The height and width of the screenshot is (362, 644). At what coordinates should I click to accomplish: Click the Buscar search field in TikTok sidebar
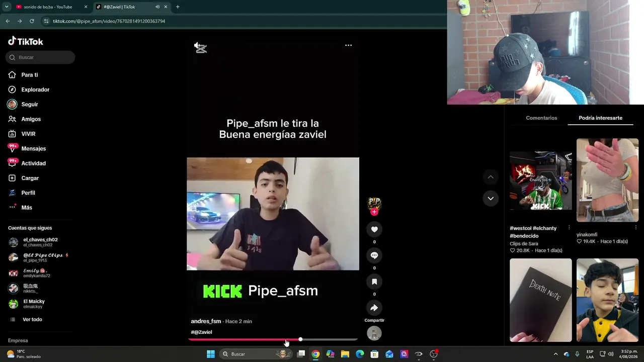point(40,57)
